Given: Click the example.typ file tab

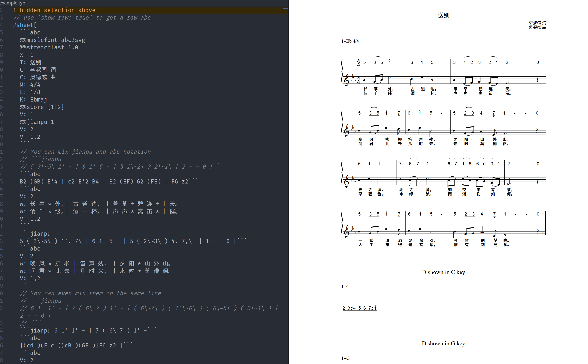Looking at the screenshot, I should (x=12, y=3).
